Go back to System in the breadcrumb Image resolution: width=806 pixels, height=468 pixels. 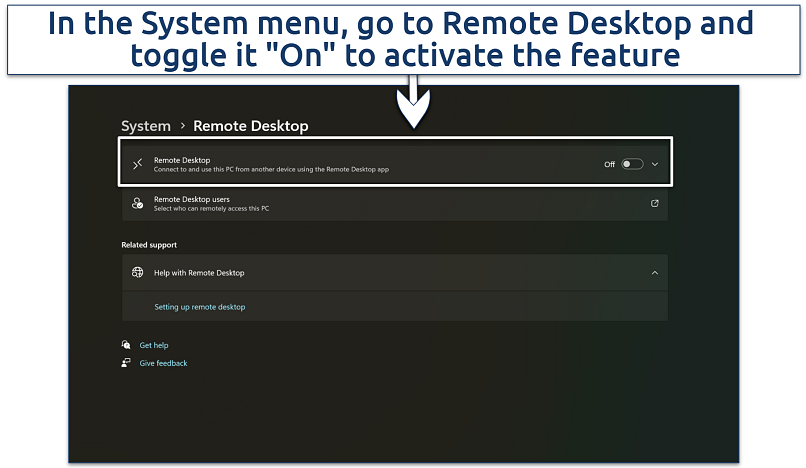(146, 126)
